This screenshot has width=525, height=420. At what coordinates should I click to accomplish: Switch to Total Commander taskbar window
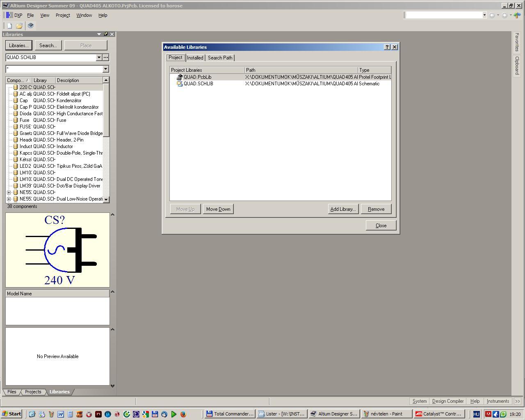[230, 414]
